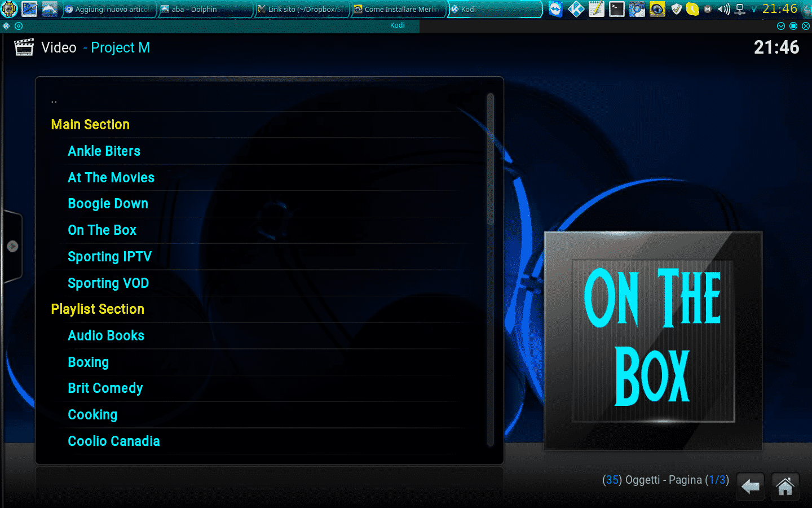Viewport: 812px width, 508px height.
Task: Open the shield security tray icon
Action: [677, 9]
